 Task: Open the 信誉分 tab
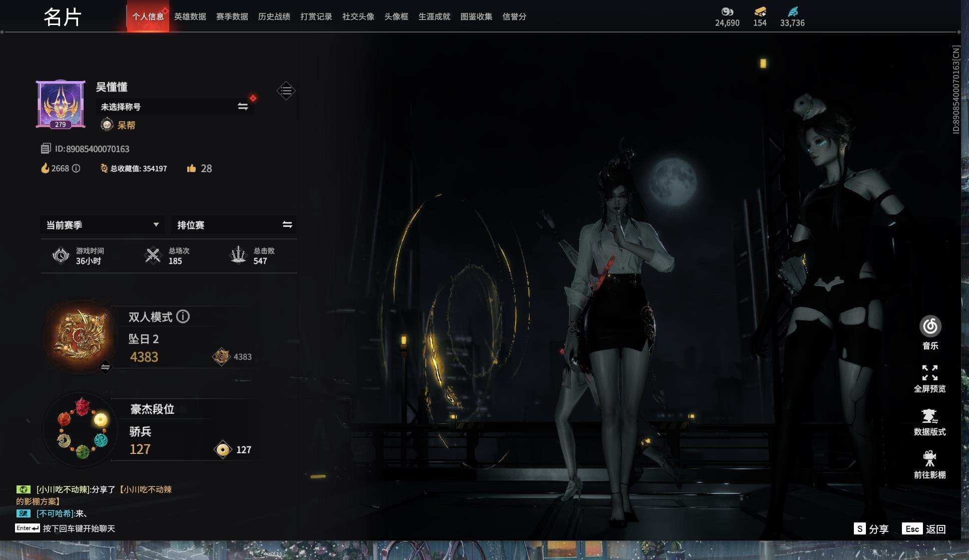click(x=515, y=17)
